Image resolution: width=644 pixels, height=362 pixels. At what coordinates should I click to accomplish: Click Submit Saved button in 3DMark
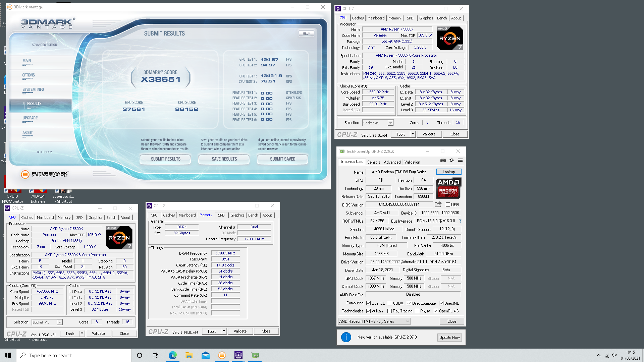coord(282,159)
